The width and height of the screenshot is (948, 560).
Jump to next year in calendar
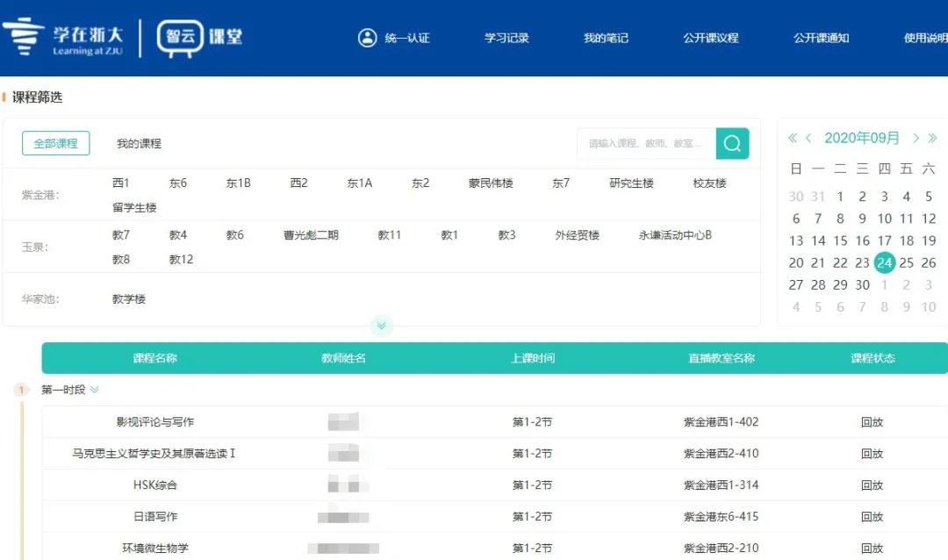coord(932,138)
